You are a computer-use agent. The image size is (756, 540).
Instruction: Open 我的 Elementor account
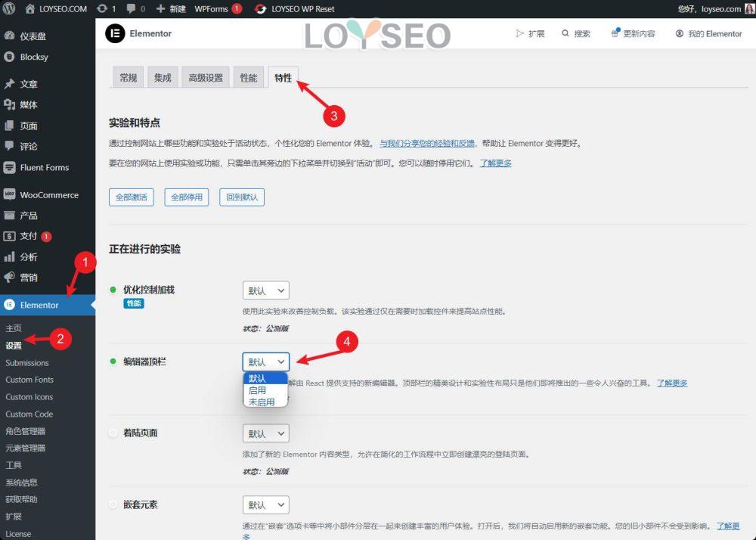click(708, 34)
